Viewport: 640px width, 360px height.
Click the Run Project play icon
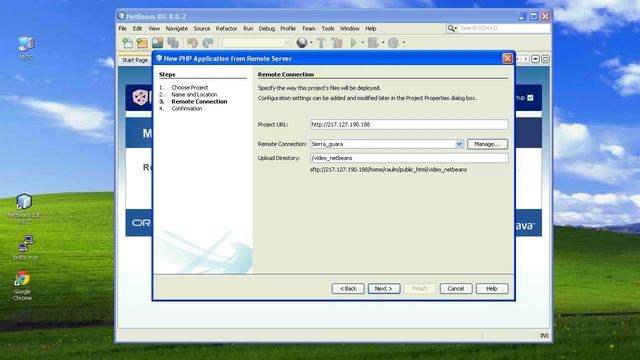point(353,42)
